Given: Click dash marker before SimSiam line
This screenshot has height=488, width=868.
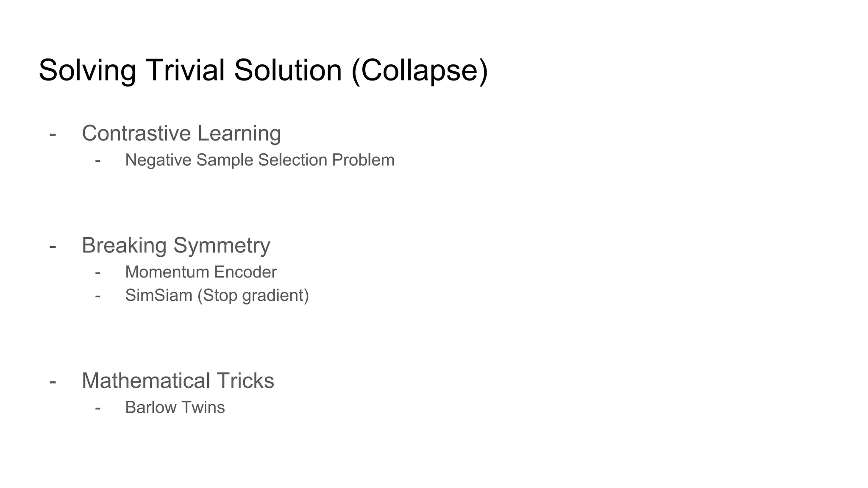Looking at the screenshot, I should pyautogui.click(x=98, y=297).
